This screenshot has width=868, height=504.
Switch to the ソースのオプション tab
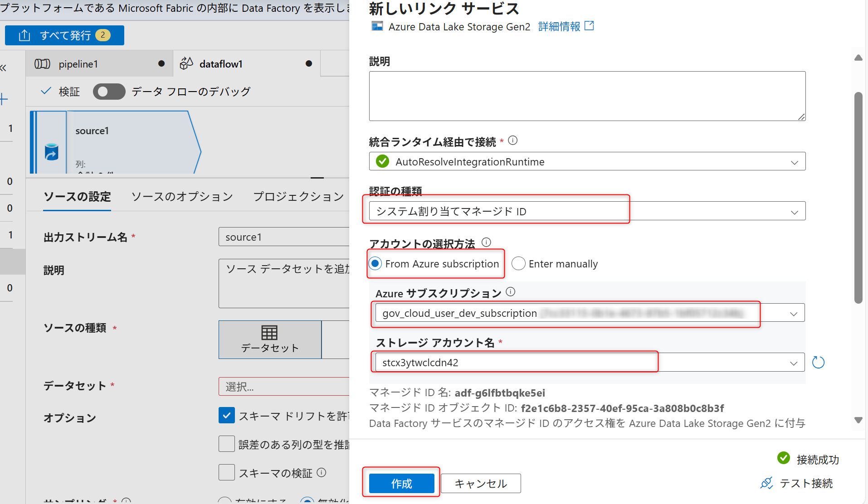(x=182, y=196)
